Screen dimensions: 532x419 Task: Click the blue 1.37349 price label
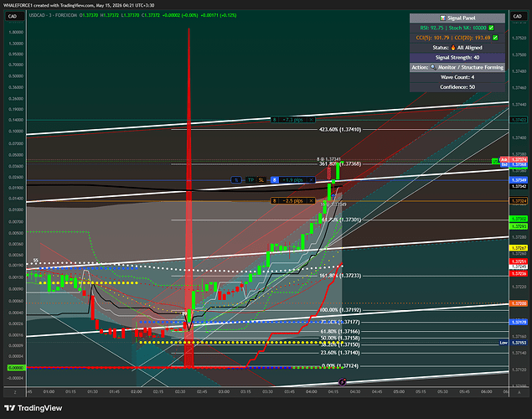pyautogui.click(x=519, y=180)
